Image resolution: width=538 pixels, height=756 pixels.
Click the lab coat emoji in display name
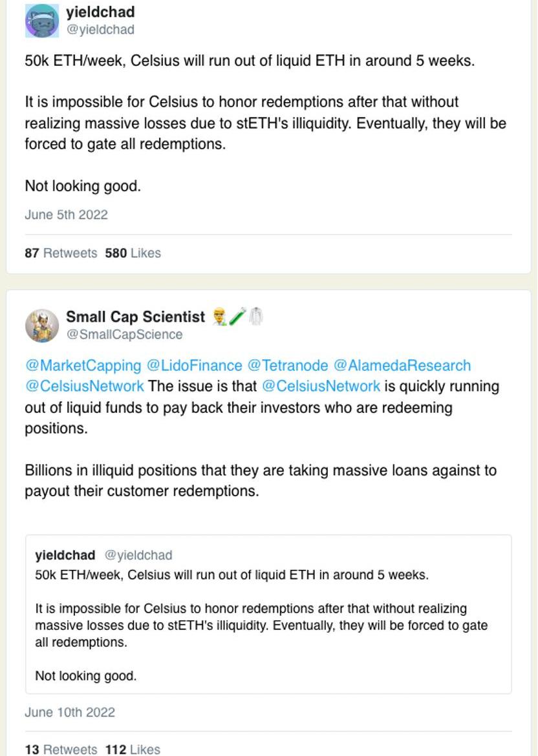pos(255,317)
